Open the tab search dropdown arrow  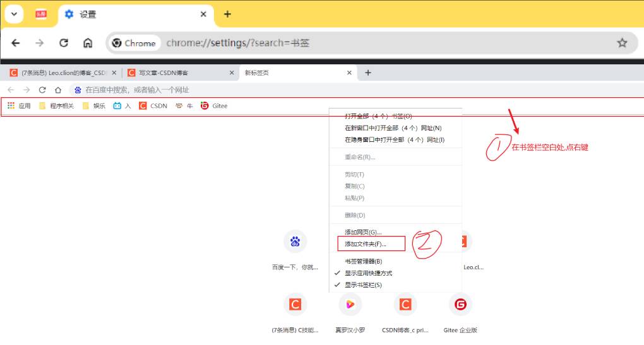point(14,14)
